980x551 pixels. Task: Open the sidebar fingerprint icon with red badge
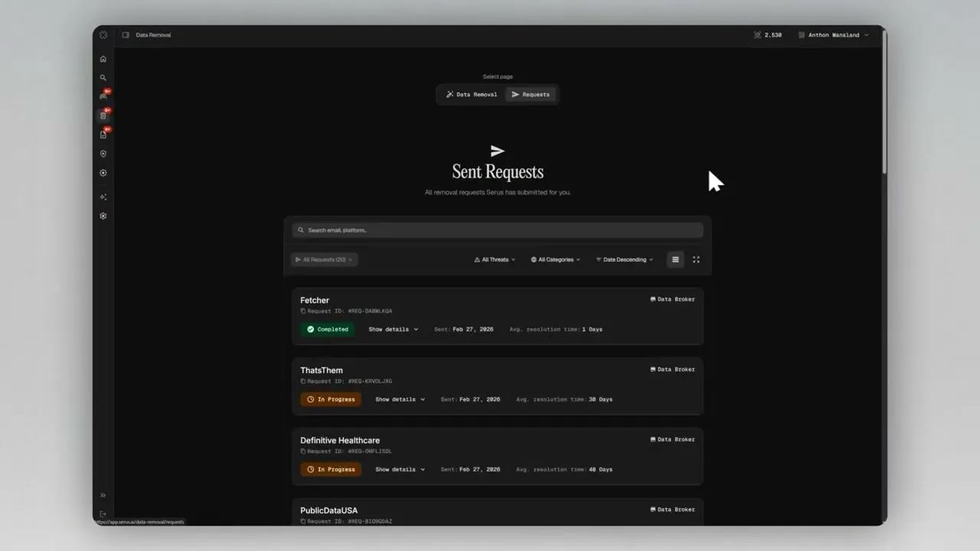103,96
